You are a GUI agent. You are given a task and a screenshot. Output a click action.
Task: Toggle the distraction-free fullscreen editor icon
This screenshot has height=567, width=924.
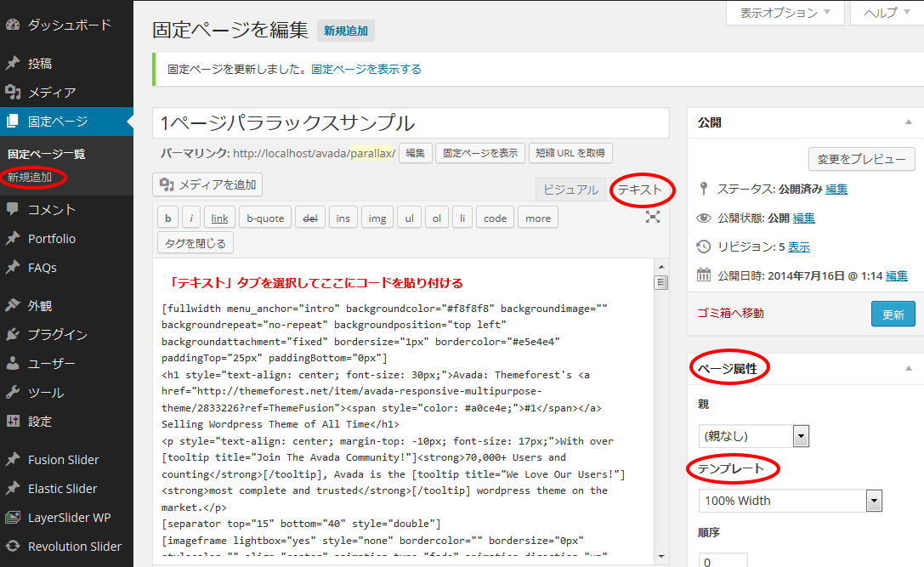(653, 217)
